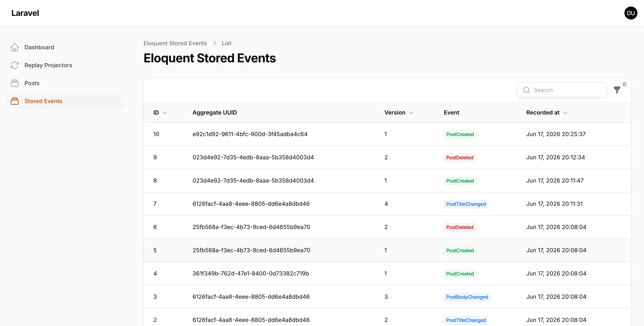The height and width of the screenshot is (326, 644).
Task: Click the Recorded at column header label
Action: click(543, 113)
